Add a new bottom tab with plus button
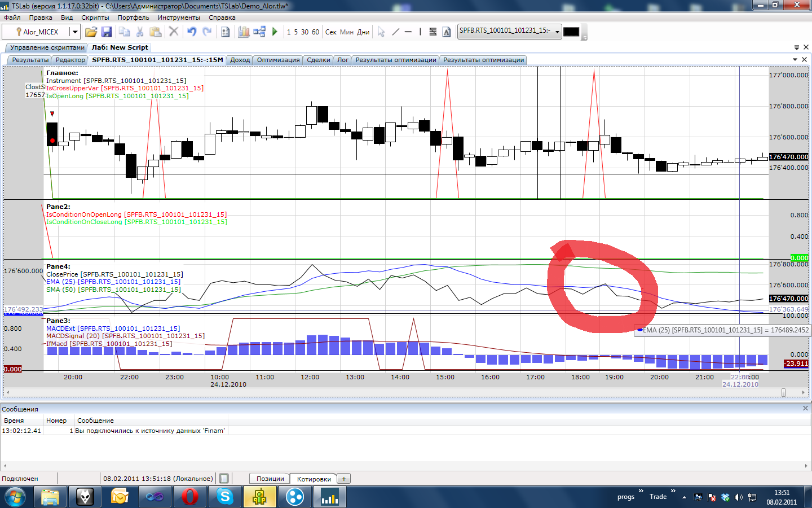Image resolution: width=812 pixels, height=508 pixels. point(344,479)
